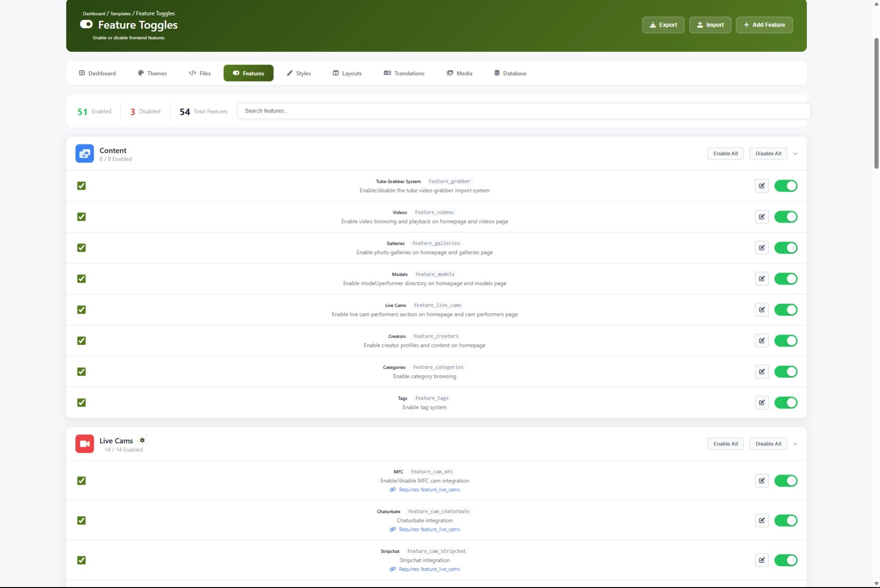
Task: Click the red Live Cams camera icon
Action: (x=84, y=444)
